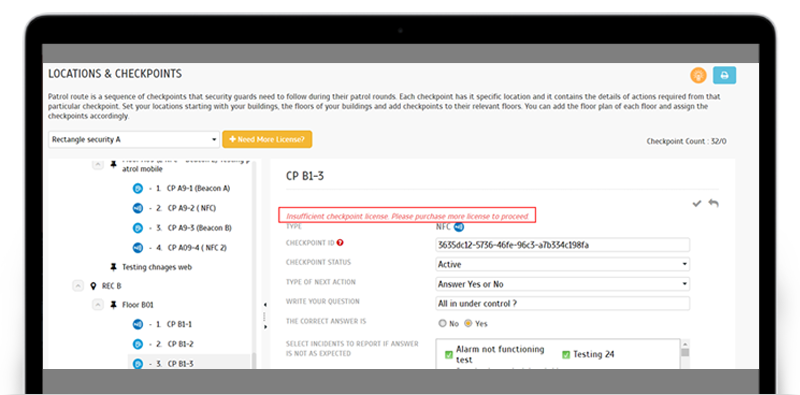Viewport: 800px width, 395px height.
Task: Click the red help icon beside Checkpoint ID
Action: (340, 243)
